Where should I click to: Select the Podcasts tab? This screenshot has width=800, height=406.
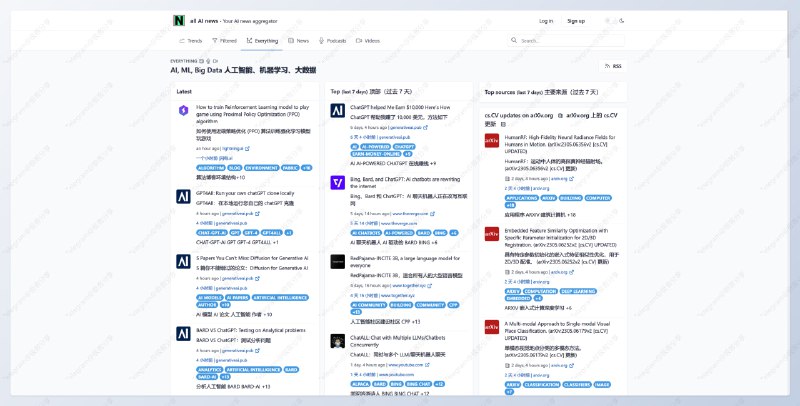(x=332, y=41)
